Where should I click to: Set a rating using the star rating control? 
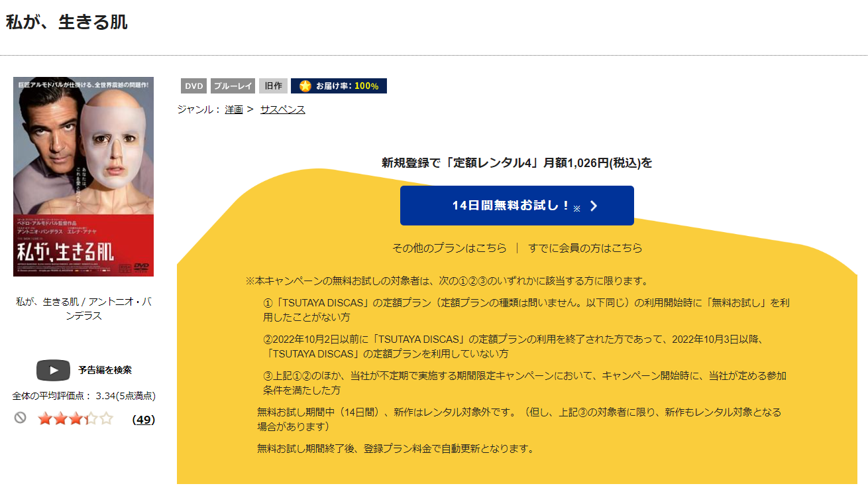pyautogui.click(x=76, y=419)
